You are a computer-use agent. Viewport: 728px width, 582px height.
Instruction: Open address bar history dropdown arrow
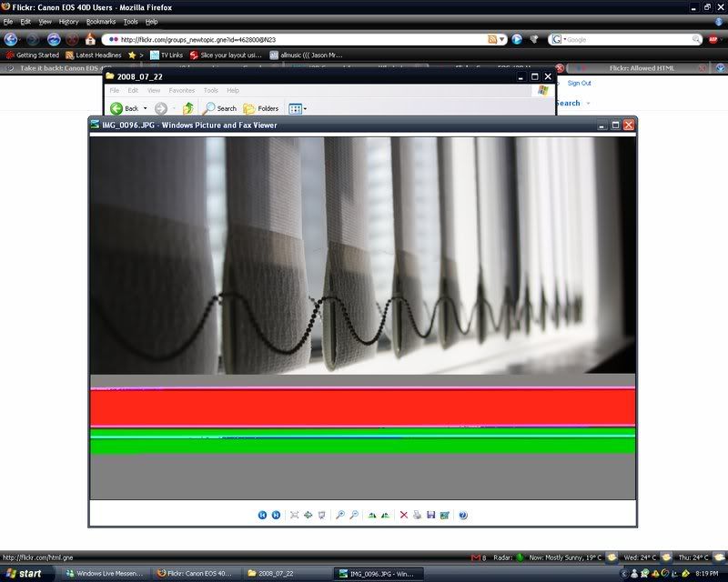[502, 39]
